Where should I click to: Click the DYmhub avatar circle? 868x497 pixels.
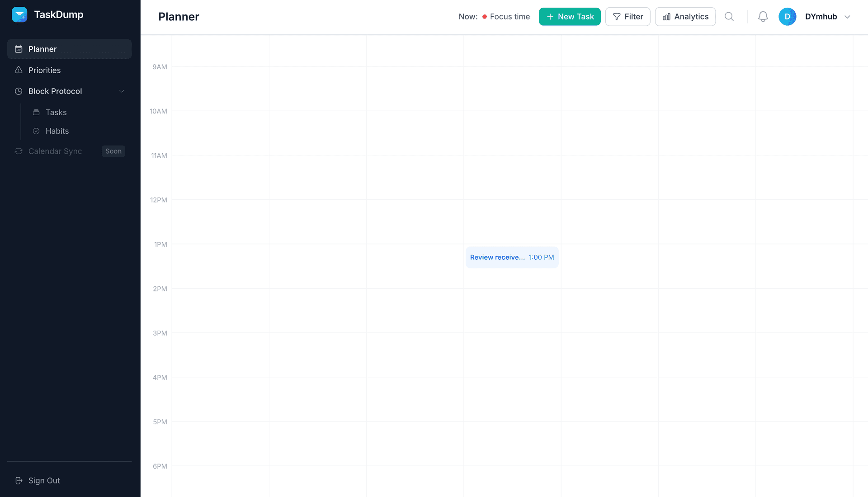[x=788, y=16]
